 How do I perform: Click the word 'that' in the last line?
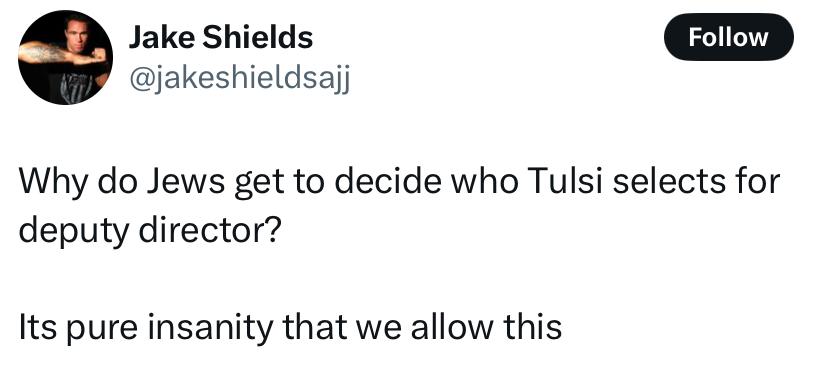[315, 327]
